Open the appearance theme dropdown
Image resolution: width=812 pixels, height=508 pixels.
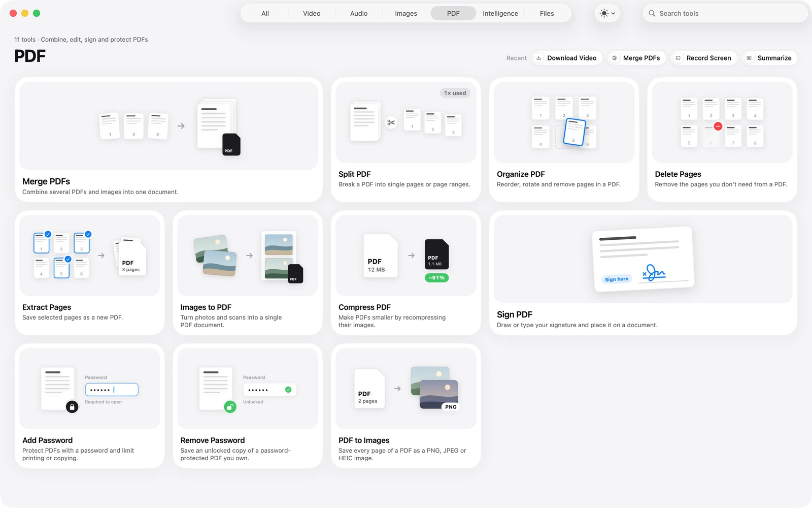tap(607, 13)
